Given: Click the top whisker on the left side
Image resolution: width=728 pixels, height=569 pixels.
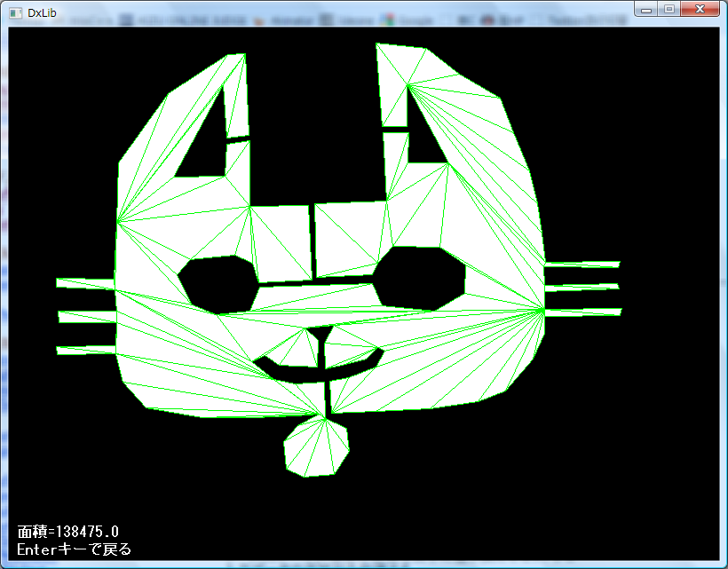Looking at the screenshot, I should [85, 283].
